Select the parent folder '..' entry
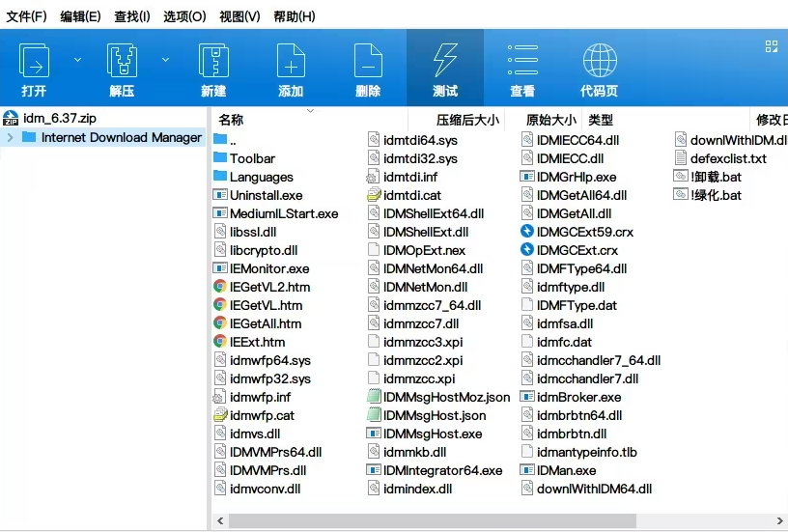Screen dimensions: 788x532 coord(225,140)
